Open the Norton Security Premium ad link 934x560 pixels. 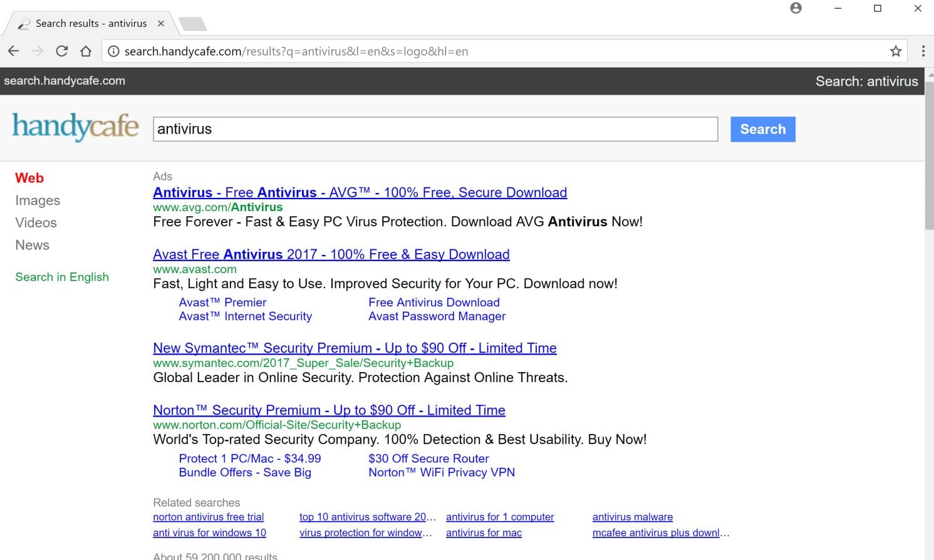pyautogui.click(x=329, y=410)
